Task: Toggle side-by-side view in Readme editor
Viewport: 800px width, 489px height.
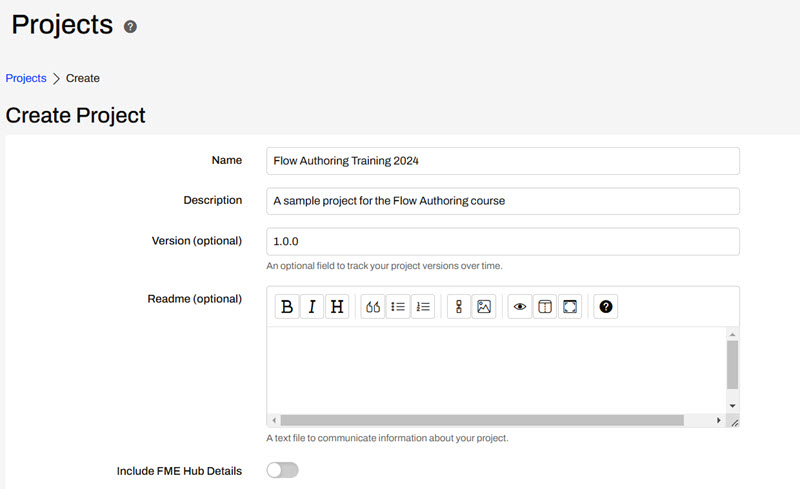Action: coord(544,307)
